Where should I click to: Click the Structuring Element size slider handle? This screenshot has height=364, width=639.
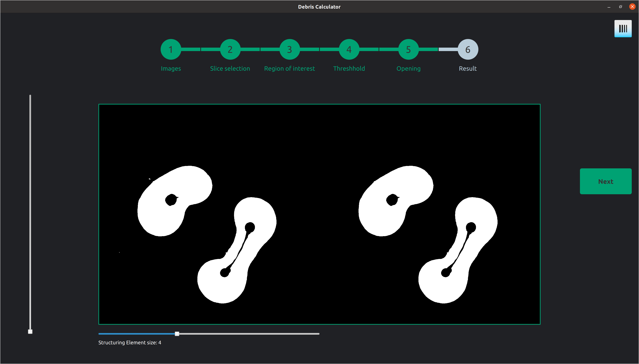coord(177,333)
